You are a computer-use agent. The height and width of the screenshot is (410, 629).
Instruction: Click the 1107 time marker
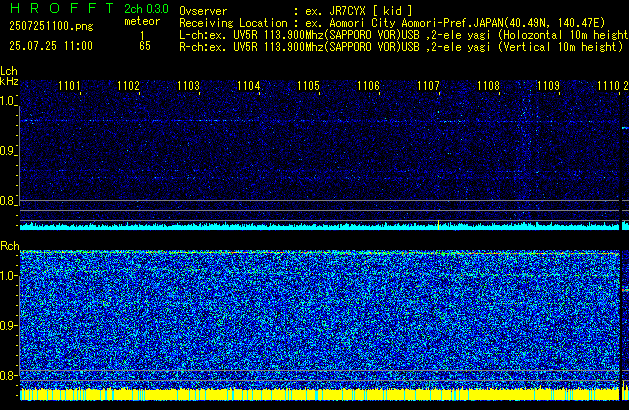[428, 86]
